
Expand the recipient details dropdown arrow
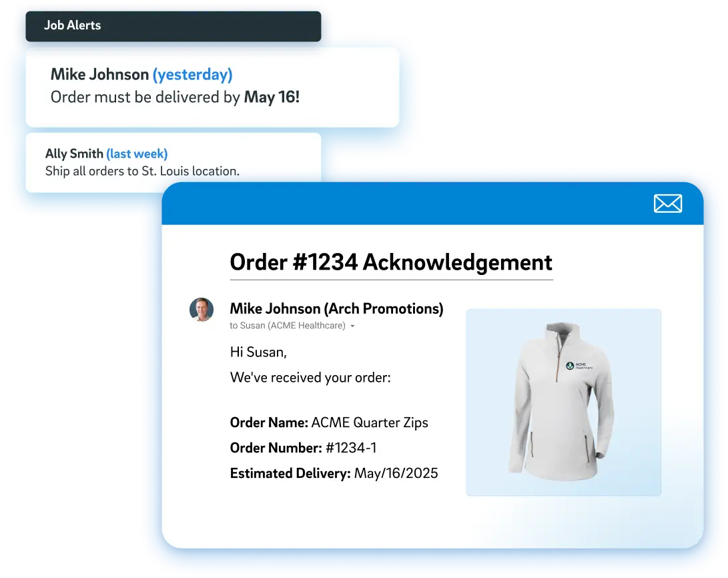click(x=352, y=326)
